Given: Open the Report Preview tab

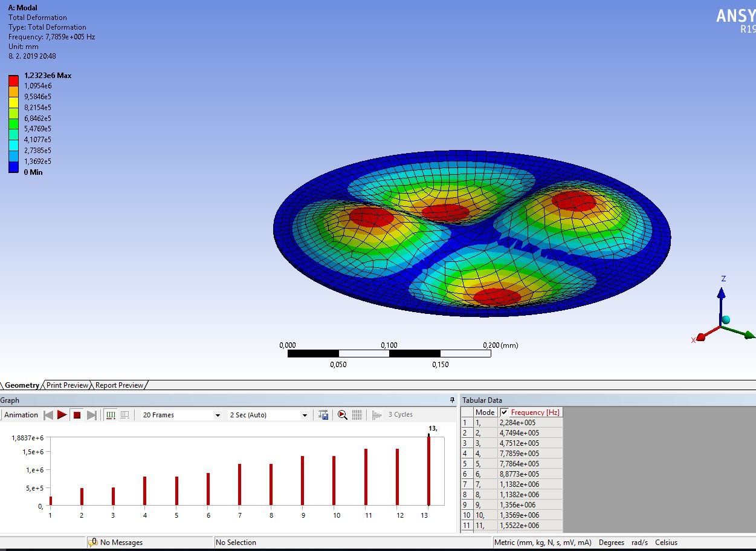Looking at the screenshot, I should click(119, 385).
